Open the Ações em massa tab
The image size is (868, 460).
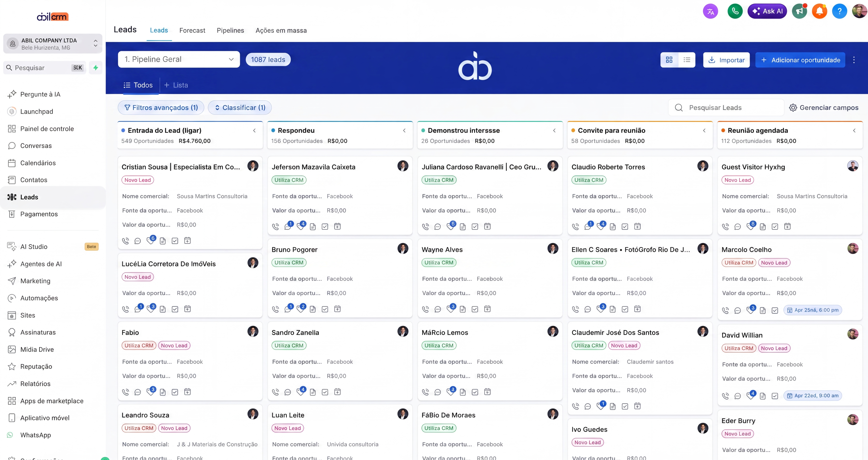pyautogui.click(x=281, y=30)
